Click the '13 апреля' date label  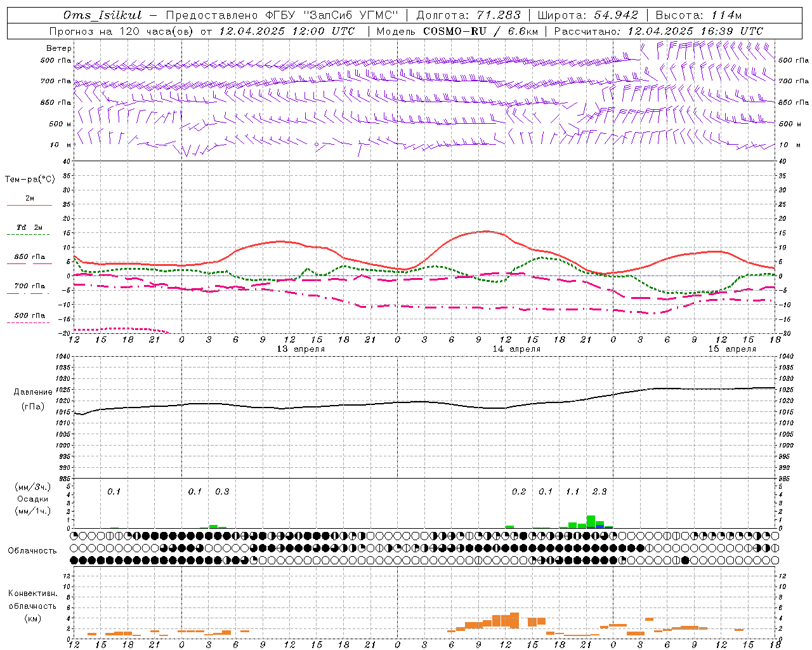[x=301, y=349]
